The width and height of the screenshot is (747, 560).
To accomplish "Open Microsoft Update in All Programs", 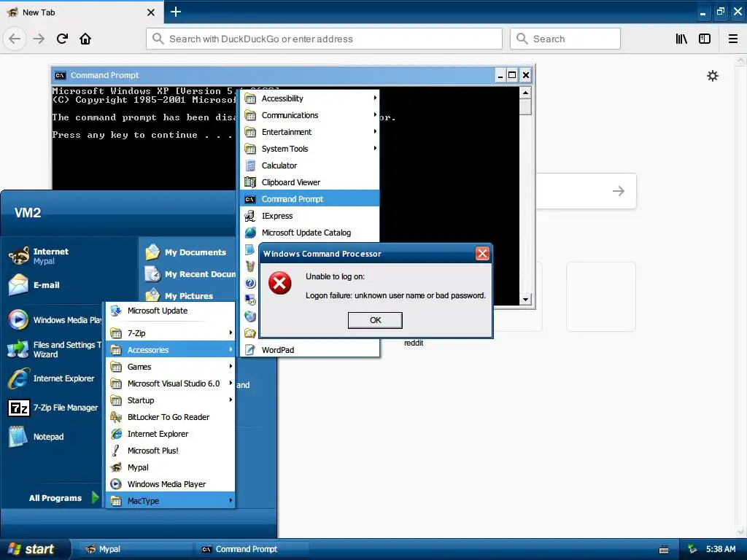I will click(x=171, y=311).
